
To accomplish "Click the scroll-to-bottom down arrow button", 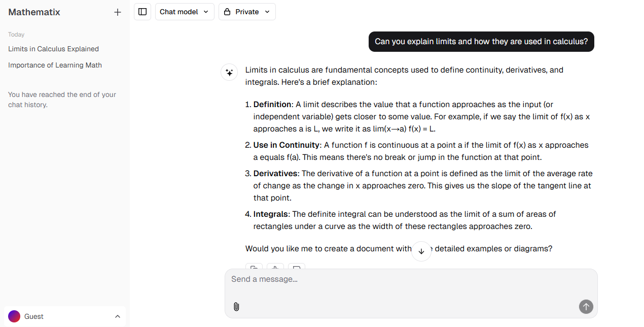I will coord(421,251).
